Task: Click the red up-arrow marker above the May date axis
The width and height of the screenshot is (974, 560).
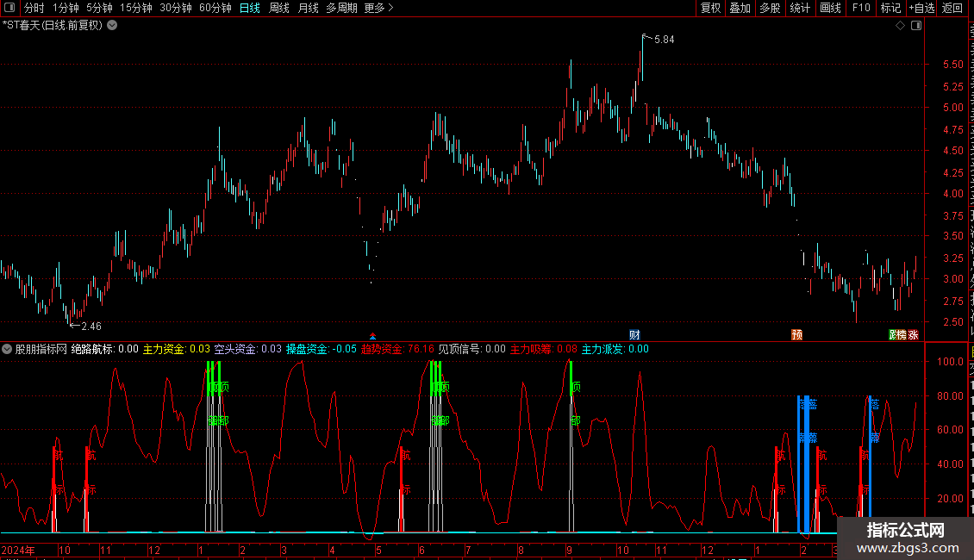Action: point(372,337)
